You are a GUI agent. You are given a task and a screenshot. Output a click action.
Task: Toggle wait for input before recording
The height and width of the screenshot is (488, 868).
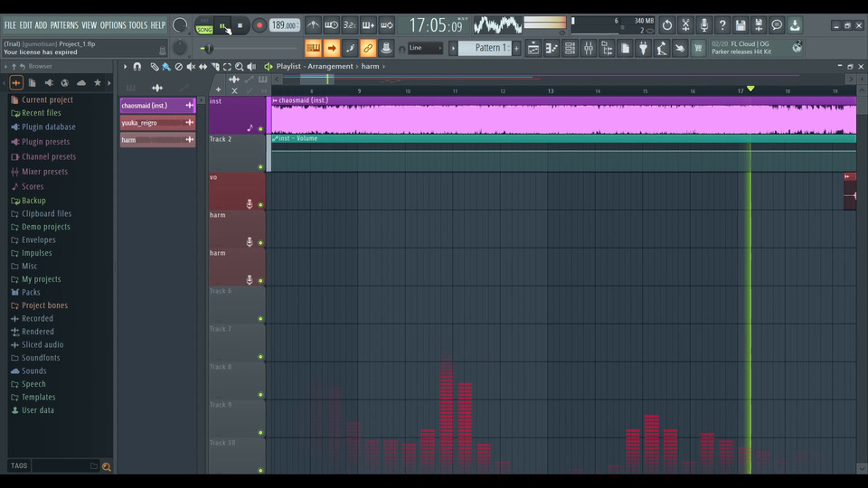[331, 25]
